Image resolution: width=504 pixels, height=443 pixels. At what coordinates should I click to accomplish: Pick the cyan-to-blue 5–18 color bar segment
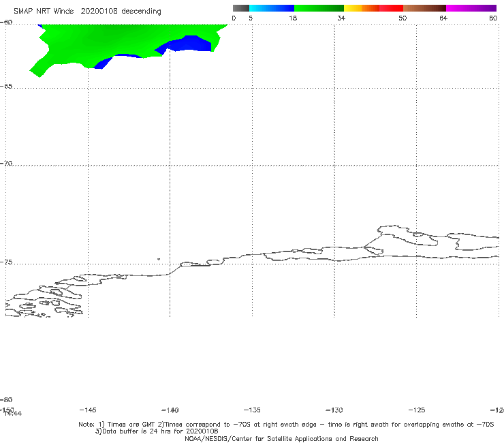[272, 8]
